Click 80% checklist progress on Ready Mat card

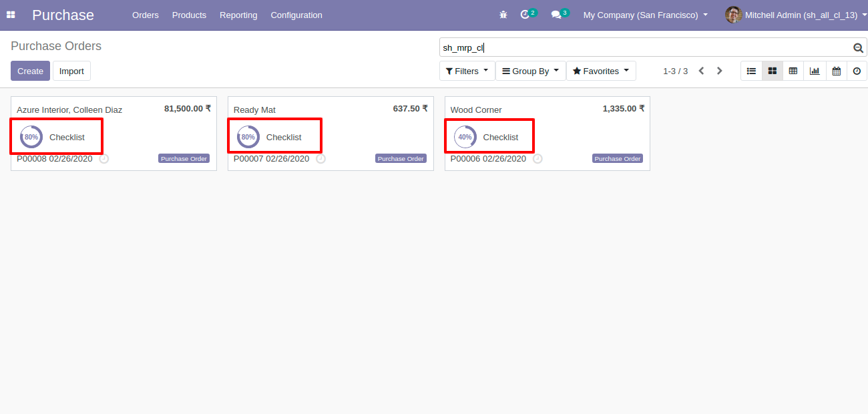(248, 137)
